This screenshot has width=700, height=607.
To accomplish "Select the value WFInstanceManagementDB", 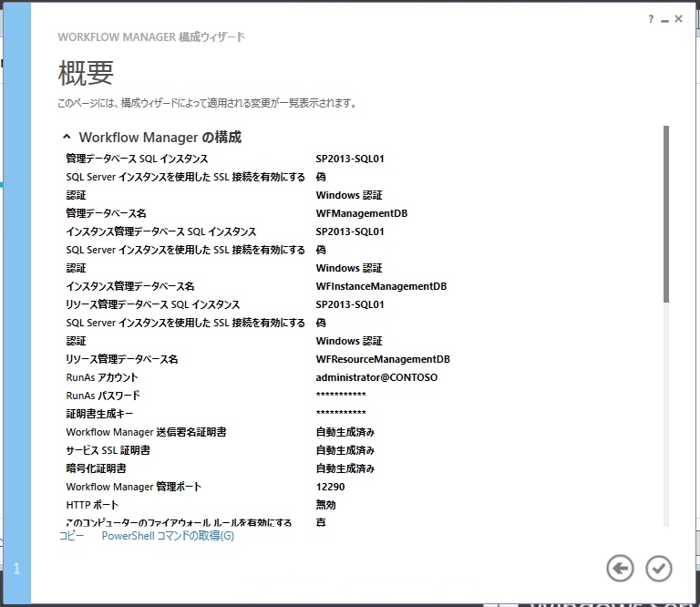I will 381,286.
